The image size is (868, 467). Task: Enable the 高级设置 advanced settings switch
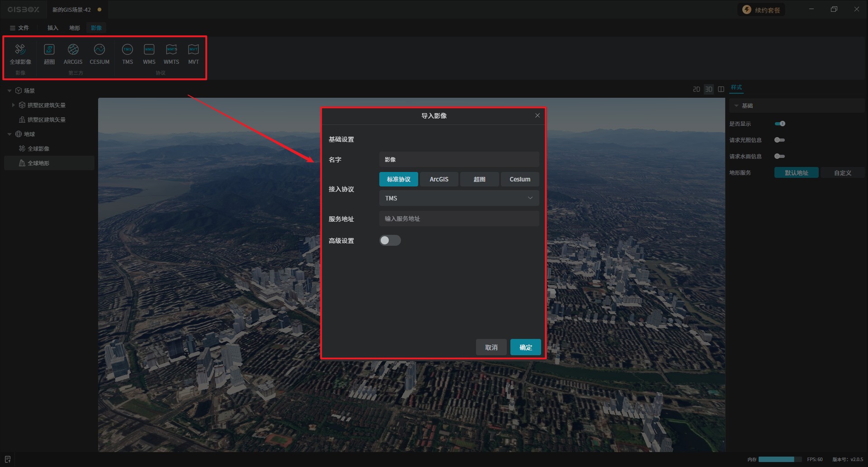click(x=390, y=240)
